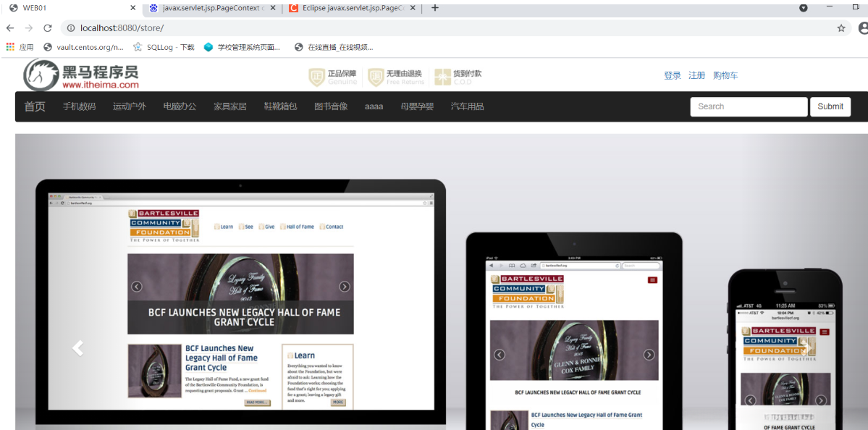Image resolution: width=868 pixels, height=430 pixels.
Task: Click the 黑马程序员 horse logo
Action: [41, 75]
